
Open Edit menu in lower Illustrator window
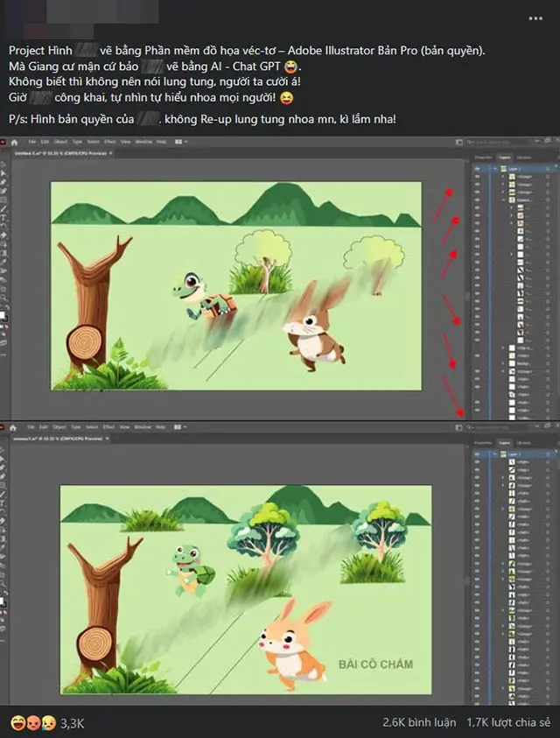click(x=43, y=427)
